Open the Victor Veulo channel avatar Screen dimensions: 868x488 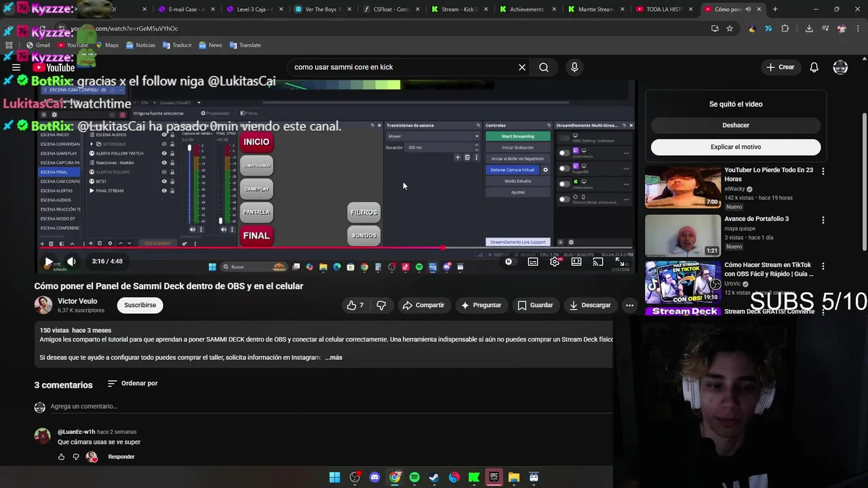tap(43, 305)
